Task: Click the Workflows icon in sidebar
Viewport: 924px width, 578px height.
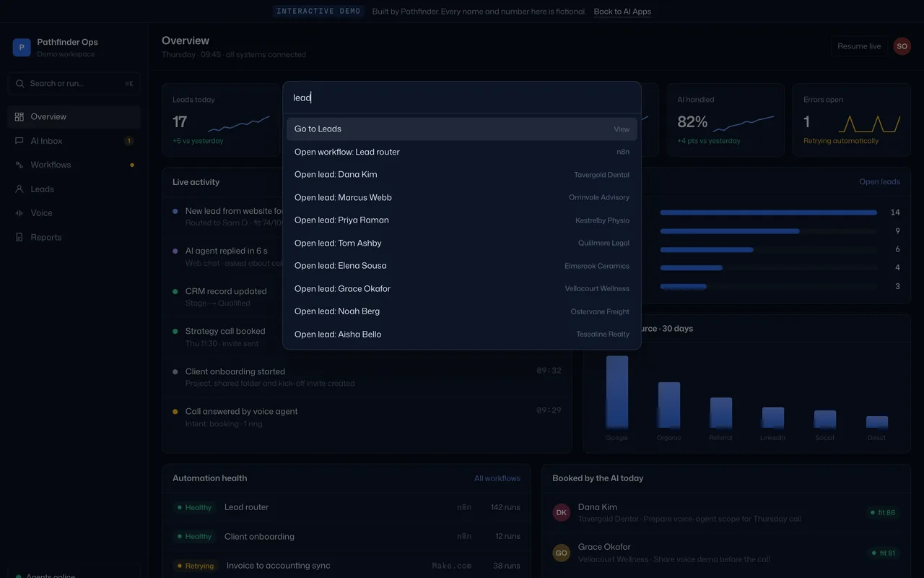Action: tap(19, 165)
